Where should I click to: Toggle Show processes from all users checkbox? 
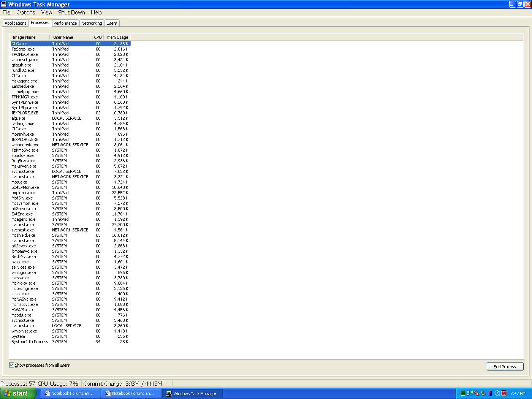(x=11, y=365)
